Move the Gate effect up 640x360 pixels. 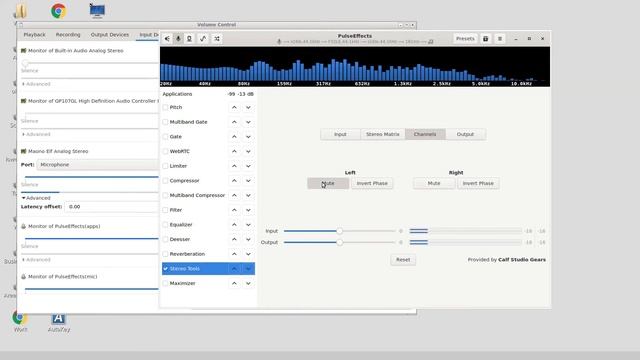[x=234, y=137]
